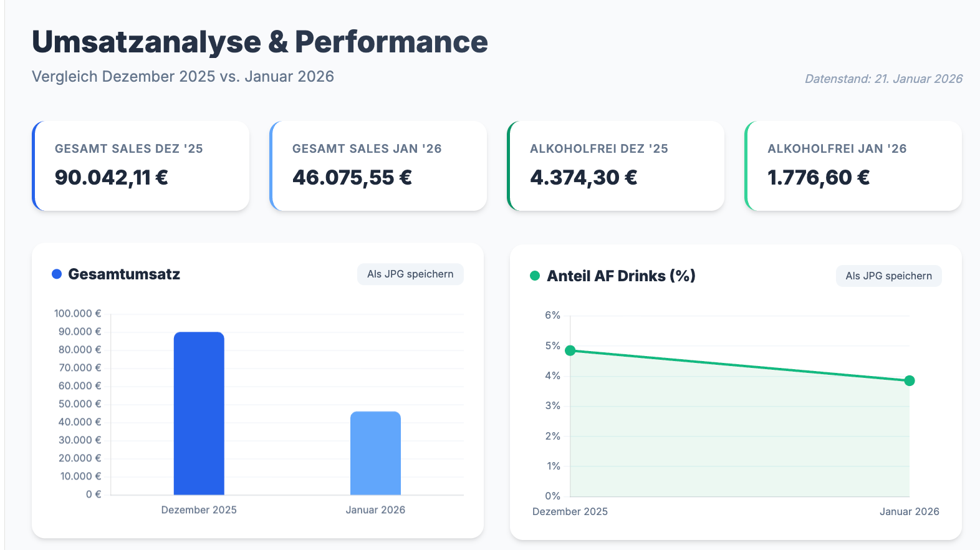Click the Vergleich Dezember 2025 vs. Januar 2026 subtitle
The width and height of the screenshot is (980, 550).
point(183,77)
